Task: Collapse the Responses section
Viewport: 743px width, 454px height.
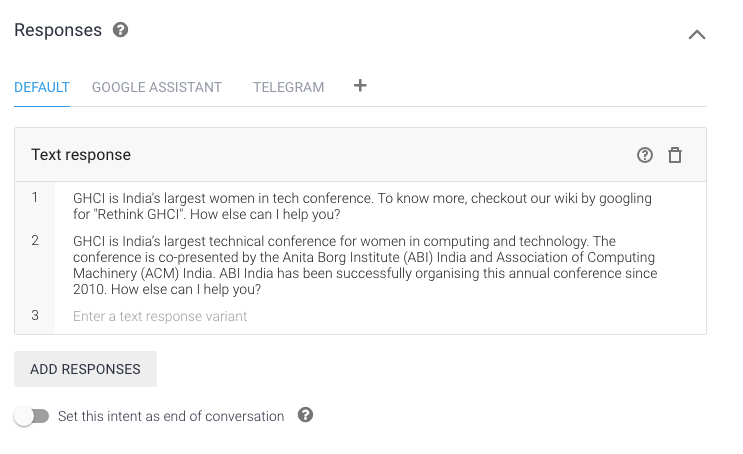Action: tap(697, 34)
